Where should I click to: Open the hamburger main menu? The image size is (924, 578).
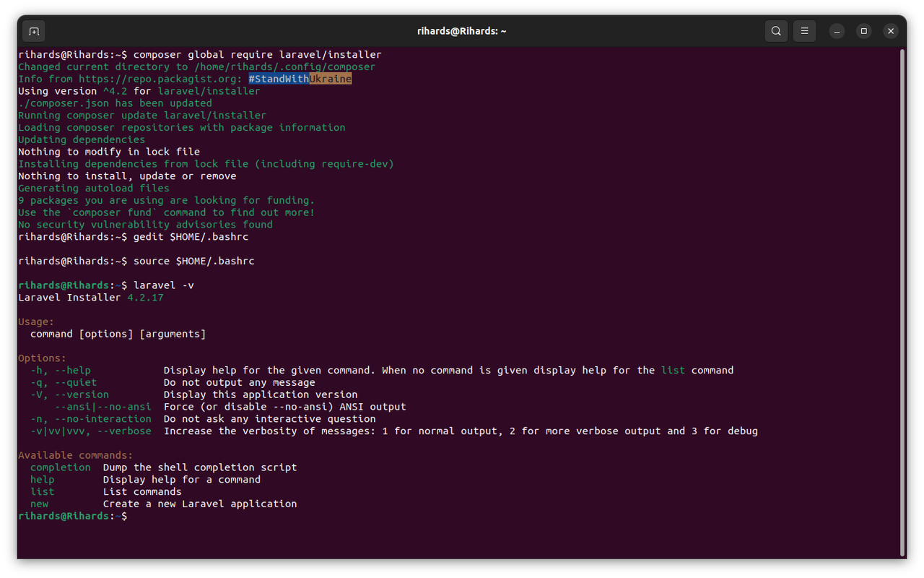pyautogui.click(x=804, y=31)
